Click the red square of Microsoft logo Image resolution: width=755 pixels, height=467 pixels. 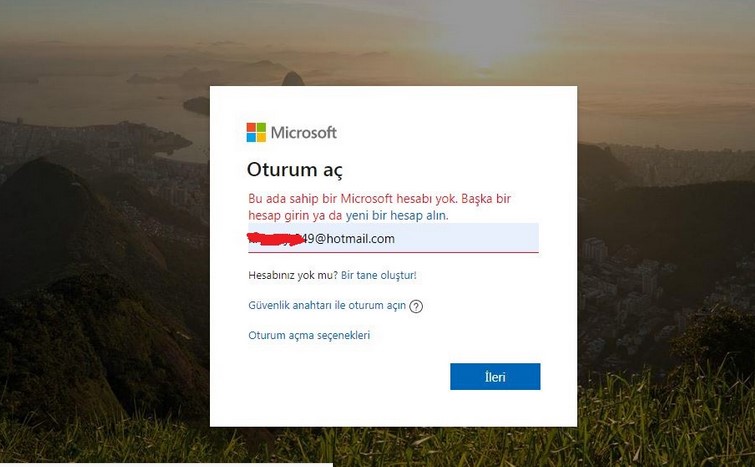point(251,128)
